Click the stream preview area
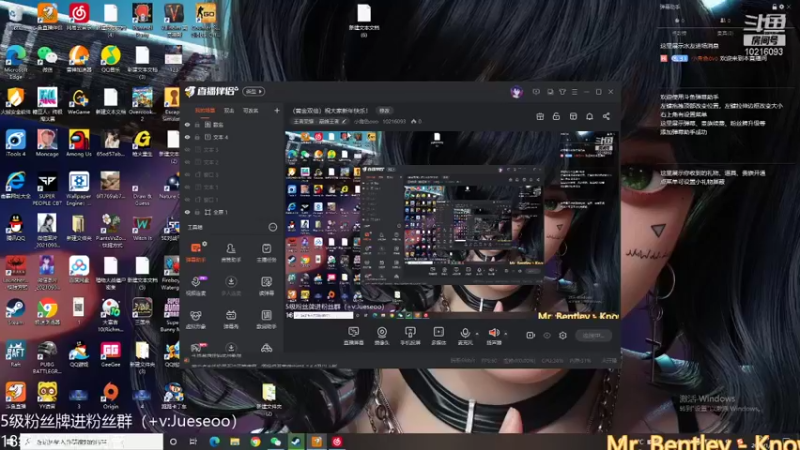Viewport: 800px width, 450px height. (x=452, y=224)
